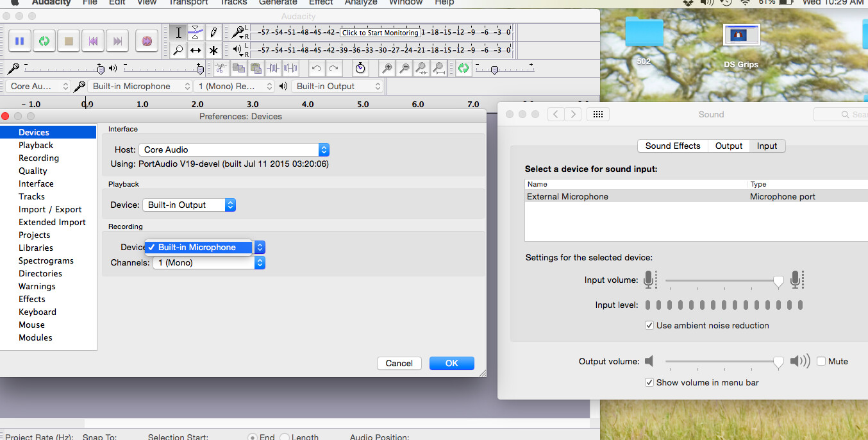The width and height of the screenshot is (868, 440).
Task: Click the Stop button in Audacity
Action: tap(69, 41)
